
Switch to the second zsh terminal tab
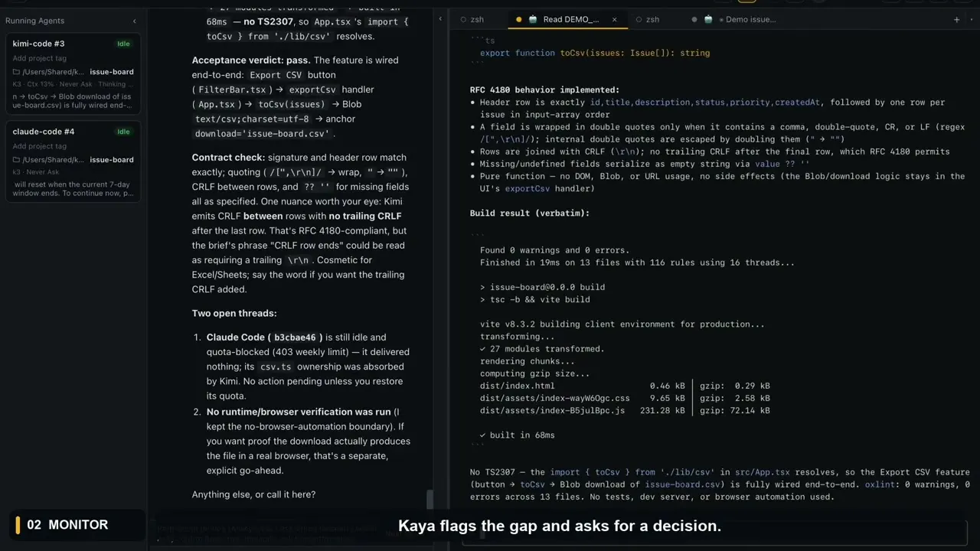click(653, 19)
